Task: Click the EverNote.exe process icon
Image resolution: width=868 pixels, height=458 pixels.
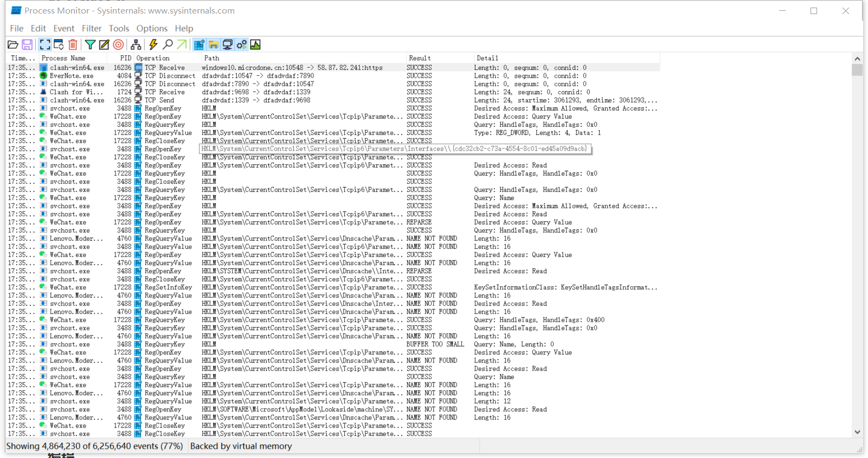Action: pyautogui.click(x=43, y=76)
